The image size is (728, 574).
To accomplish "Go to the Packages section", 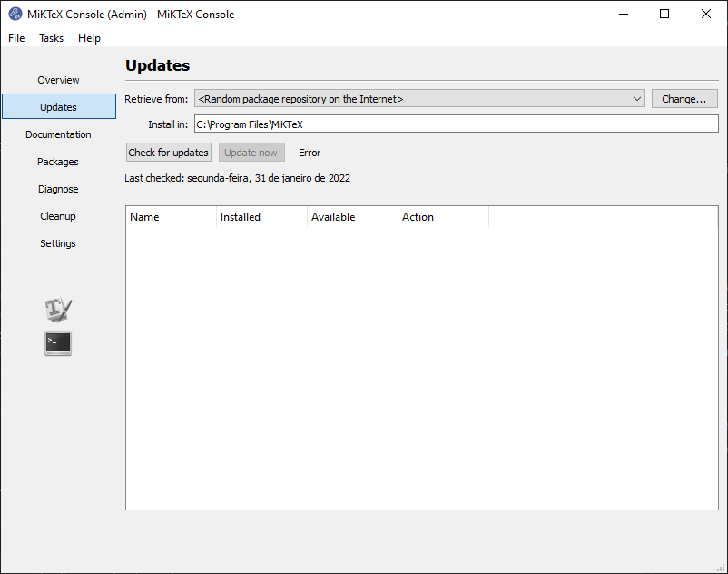I will point(57,161).
